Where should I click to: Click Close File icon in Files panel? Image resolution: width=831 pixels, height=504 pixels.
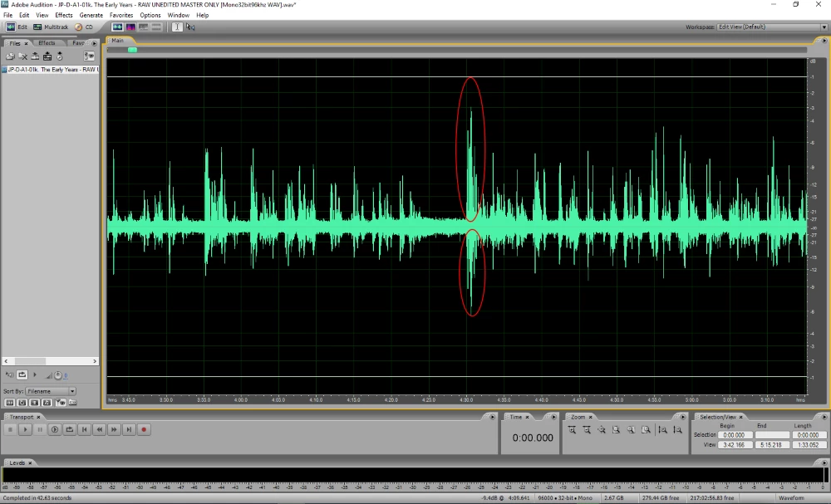coord(22,56)
